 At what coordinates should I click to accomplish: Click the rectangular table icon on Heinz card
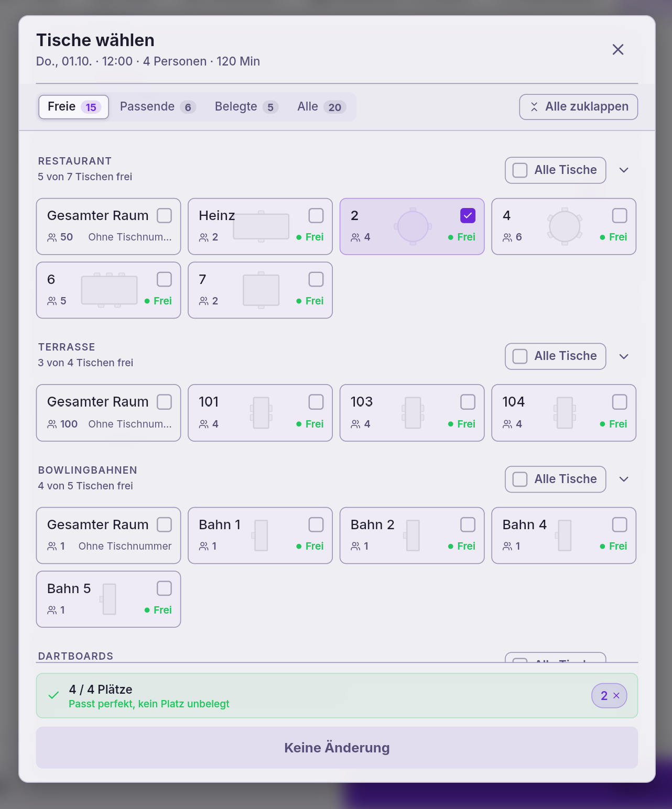pos(261,226)
